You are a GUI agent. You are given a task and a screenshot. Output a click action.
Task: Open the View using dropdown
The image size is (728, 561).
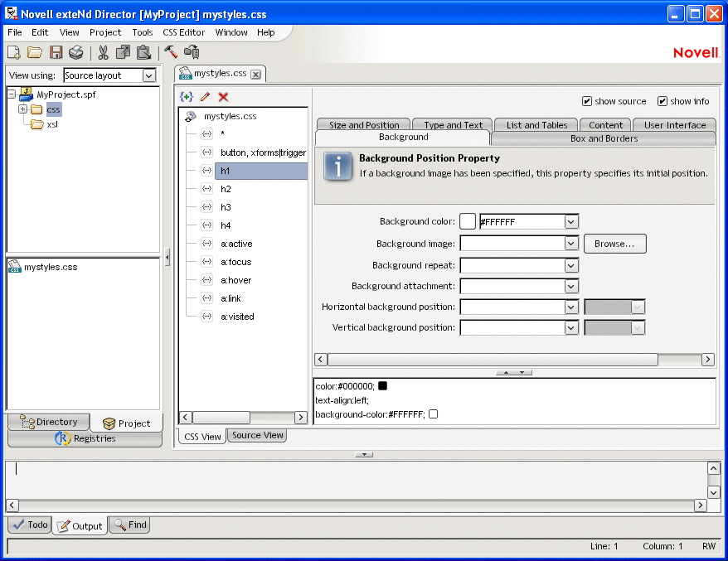point(148,75)
